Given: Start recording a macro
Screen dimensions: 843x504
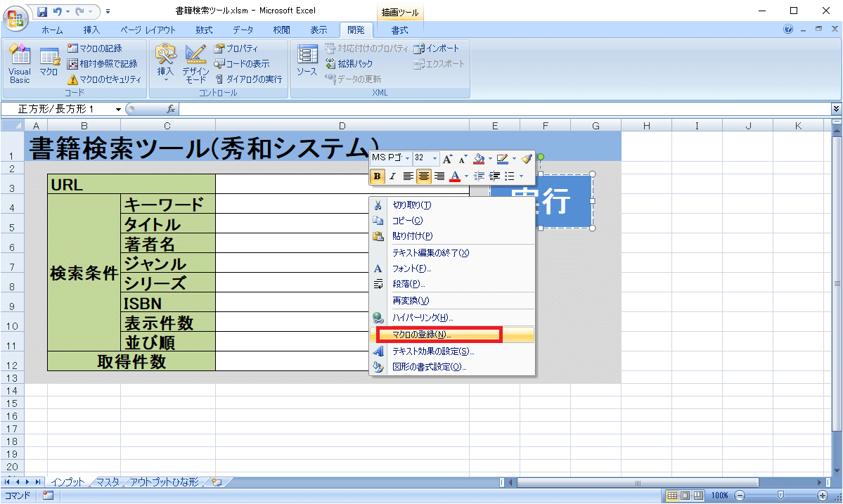Looking at the screenshot, I should pos(95,49).
